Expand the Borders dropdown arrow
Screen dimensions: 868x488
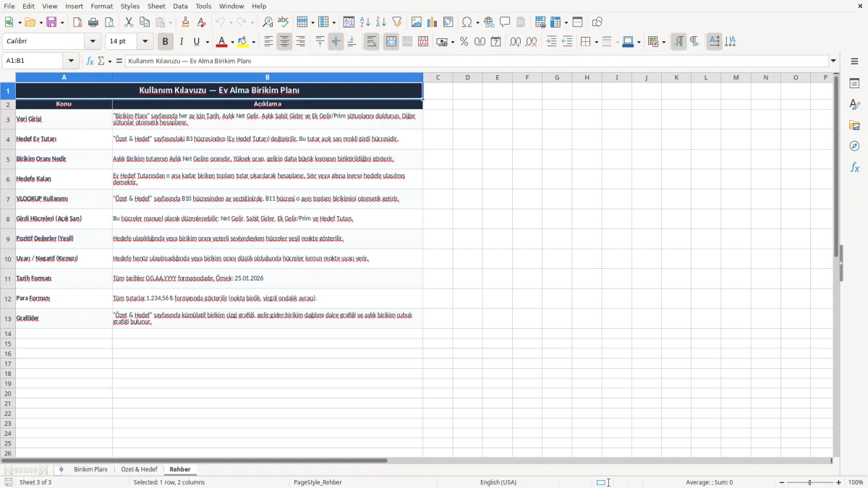point(596,42)
